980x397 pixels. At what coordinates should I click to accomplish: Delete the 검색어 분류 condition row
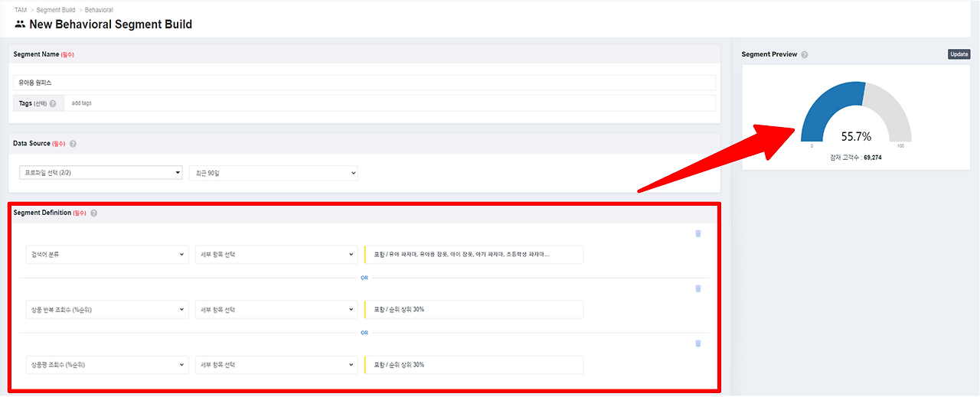[x=697, y=233]
